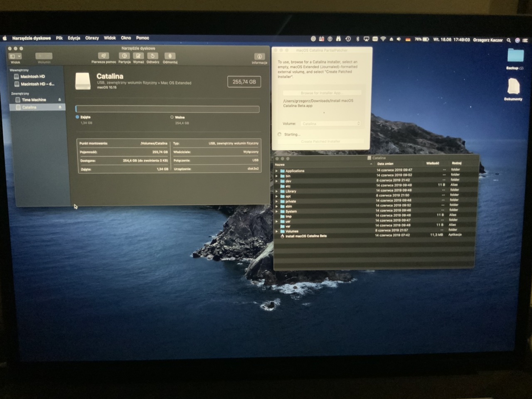Choose the Wymaż erase tool

(138, 56)
